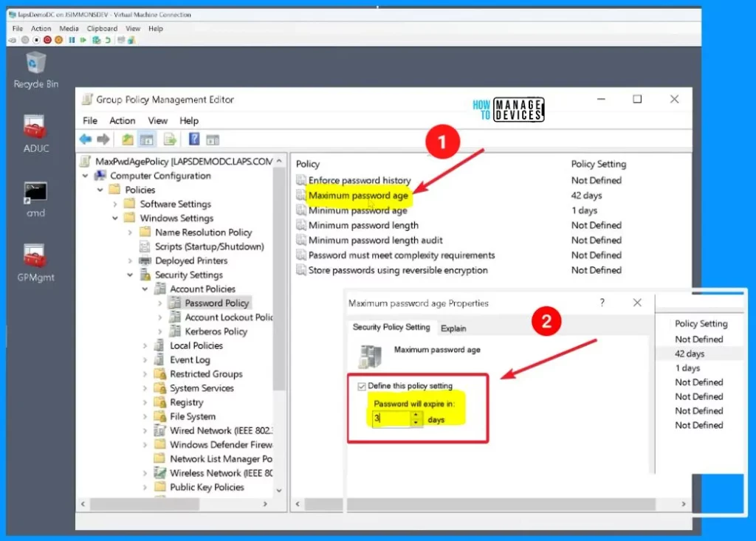The height and width of the screenshot is (541, 756).
Task: Pause the virtual machine with the pause icon
Action: [72, 40]
